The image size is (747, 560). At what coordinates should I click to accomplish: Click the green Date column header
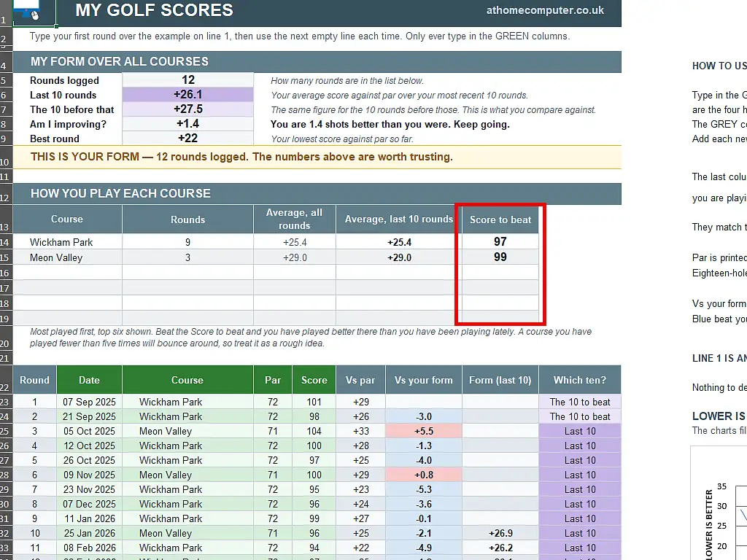tap(89, 380)
